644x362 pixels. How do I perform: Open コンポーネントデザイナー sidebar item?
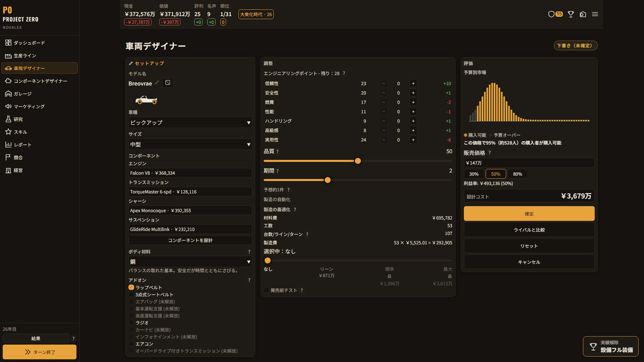40,81
